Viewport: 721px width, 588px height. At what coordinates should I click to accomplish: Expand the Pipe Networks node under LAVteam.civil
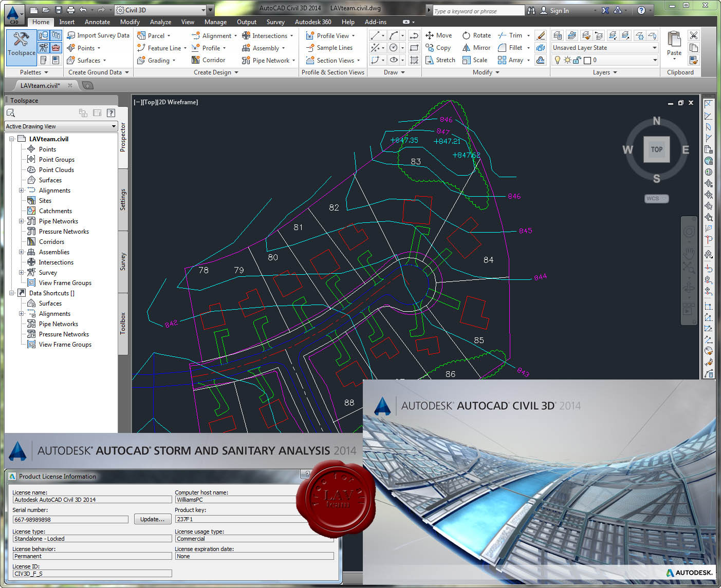pyautogui.click(x=22, y=221)
